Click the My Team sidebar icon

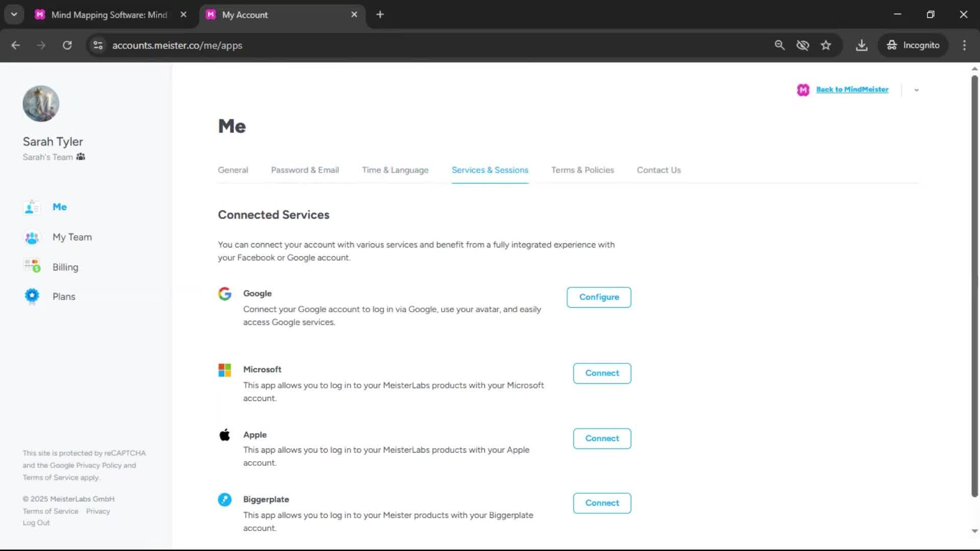(x=32, y=237)
